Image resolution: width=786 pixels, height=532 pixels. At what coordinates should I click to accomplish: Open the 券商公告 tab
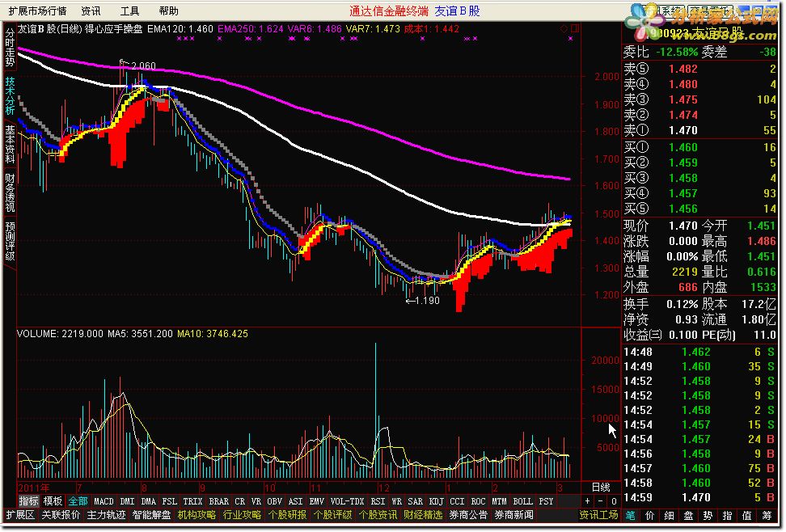coord(468,515)
